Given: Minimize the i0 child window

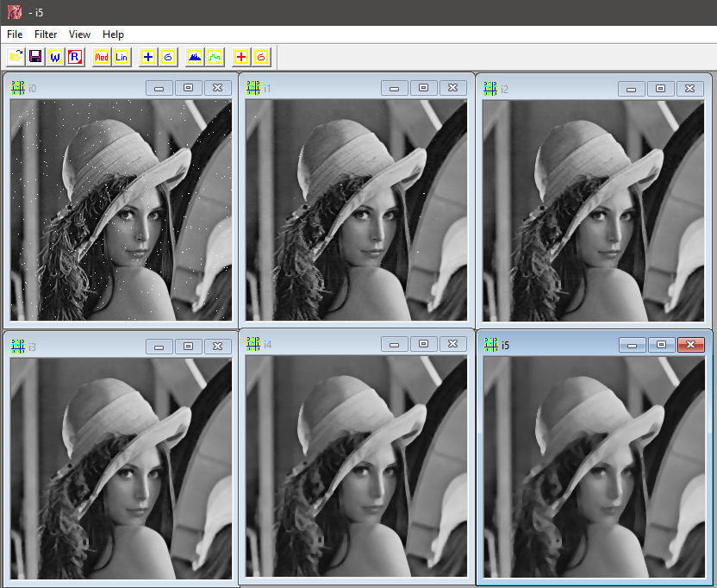Looking at the screenshot, I should (x=159, y=88).
